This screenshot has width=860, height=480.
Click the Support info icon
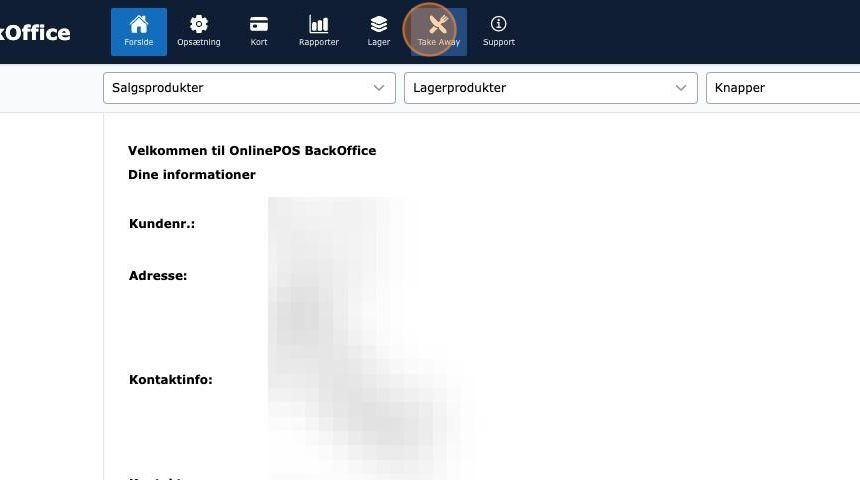click(499, 24)
